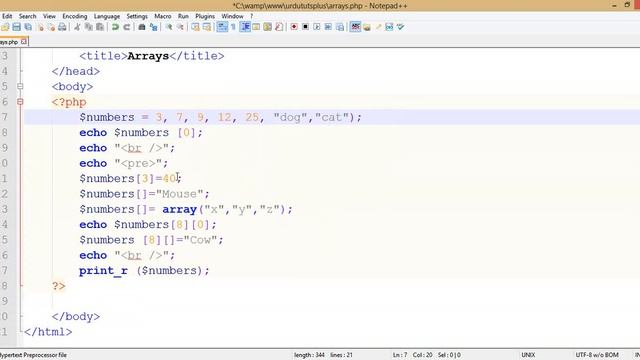Click the icon left of the green checkmark

coord(389,27)
